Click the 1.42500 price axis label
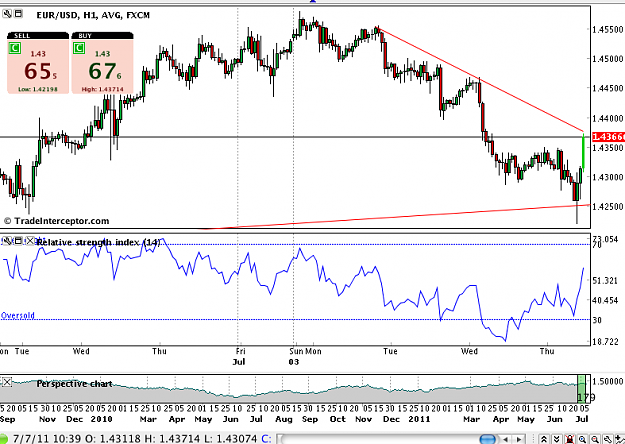625x444 pixels. tap(608, 206)
